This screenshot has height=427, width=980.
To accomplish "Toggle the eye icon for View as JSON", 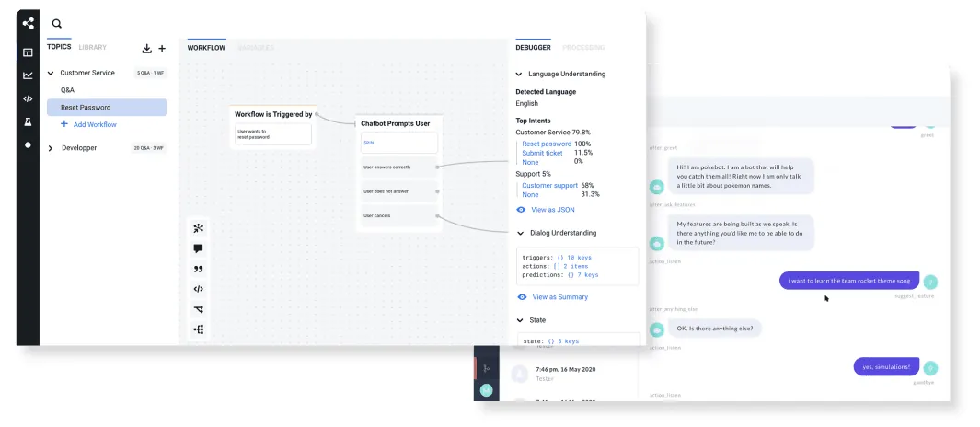I will tap(521, 210).
